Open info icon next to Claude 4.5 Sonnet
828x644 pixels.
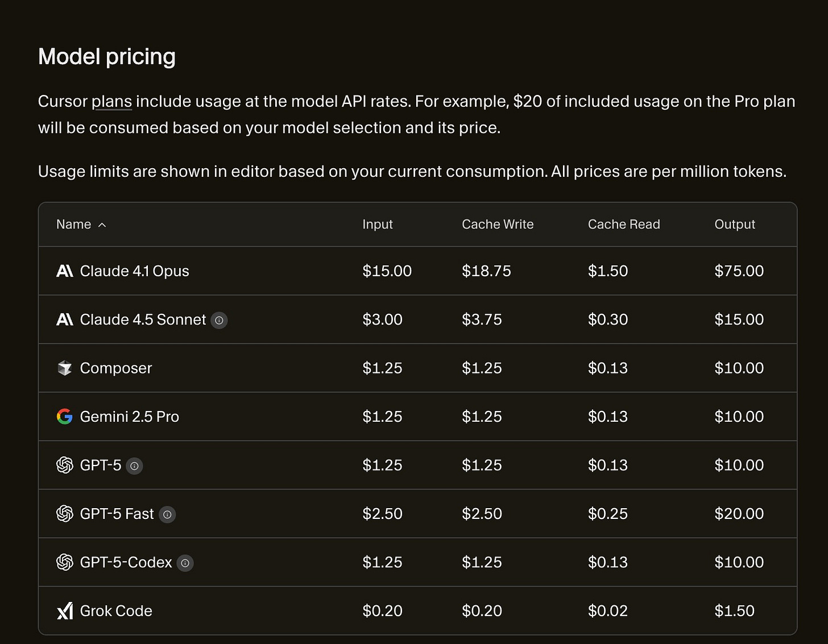(x=219, y=320)
